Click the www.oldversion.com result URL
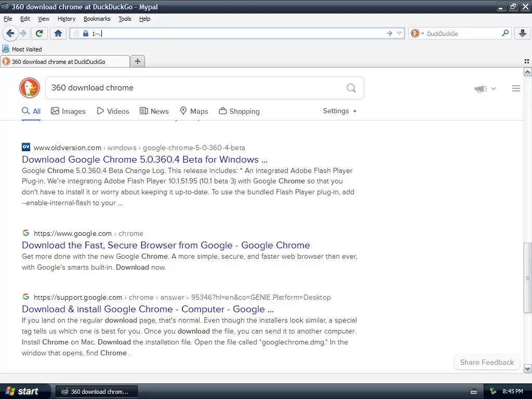This screenshot has width=532, height=399. click(x=139, y=148)
